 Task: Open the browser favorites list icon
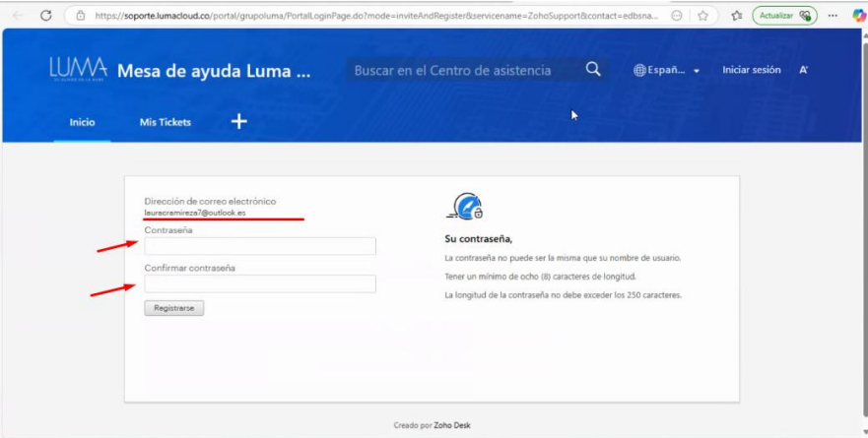point(737,16)
